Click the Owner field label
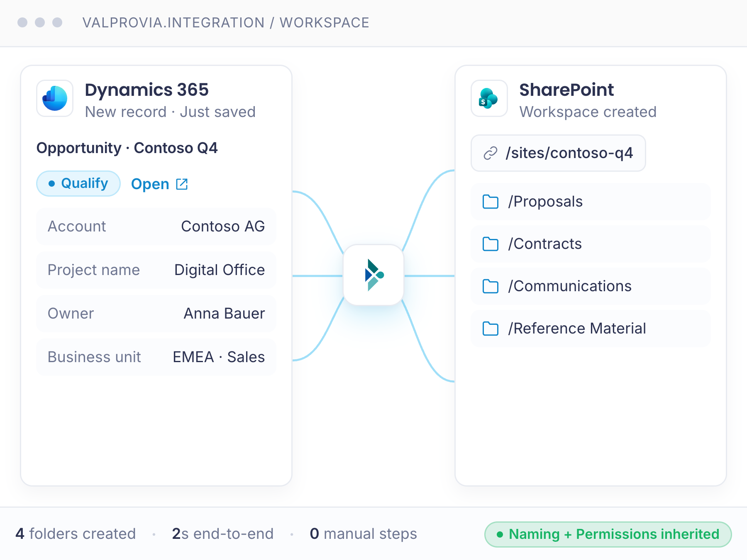This screenshot has height=560, width=747. 71,314
